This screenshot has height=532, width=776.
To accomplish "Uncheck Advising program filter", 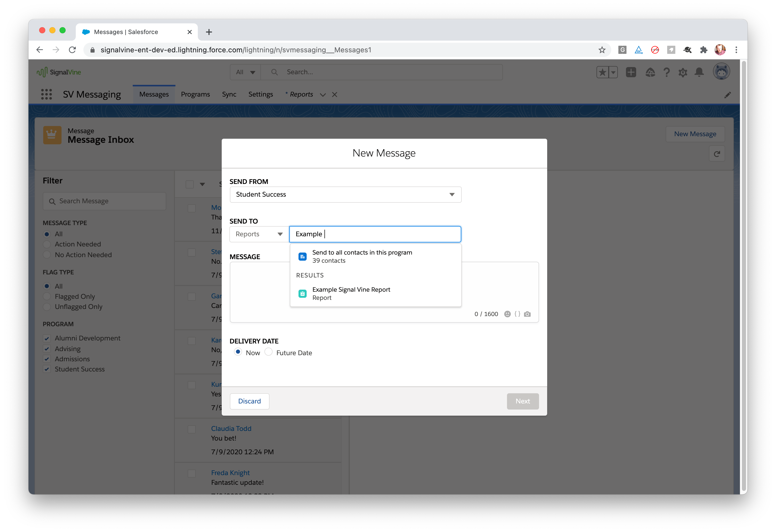I will [x=47, y=349].
